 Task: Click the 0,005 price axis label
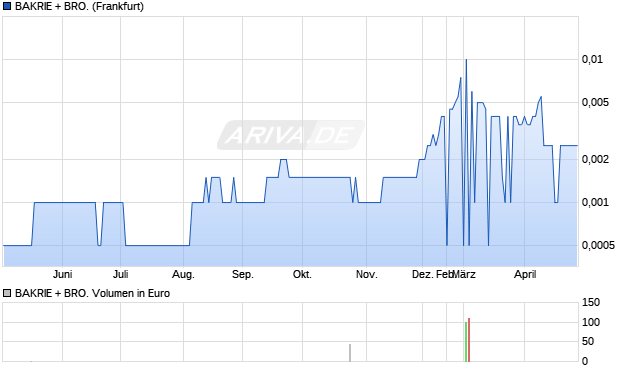click(x=595, y=102)
